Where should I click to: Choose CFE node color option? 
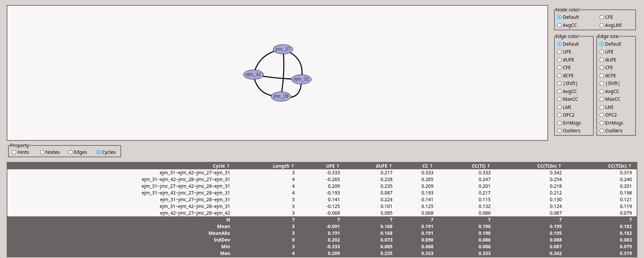click(x=602, y=17)
